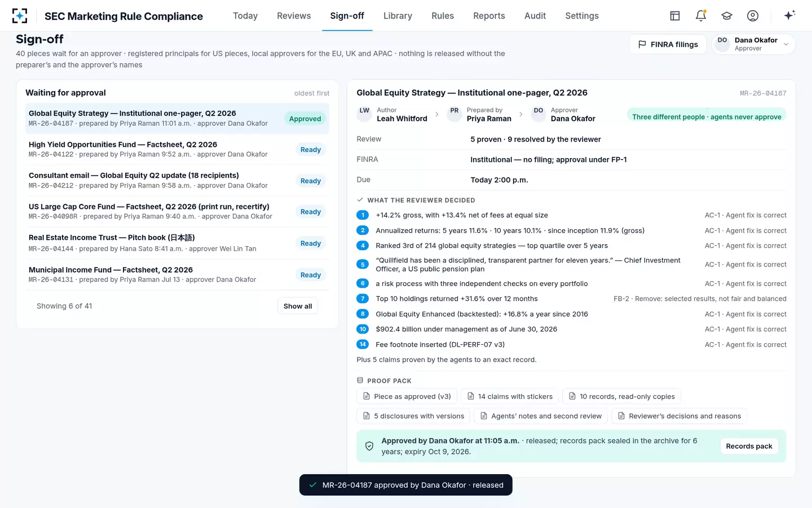
Task: Click the PR preparer avatar
Action: click(454, 114)
